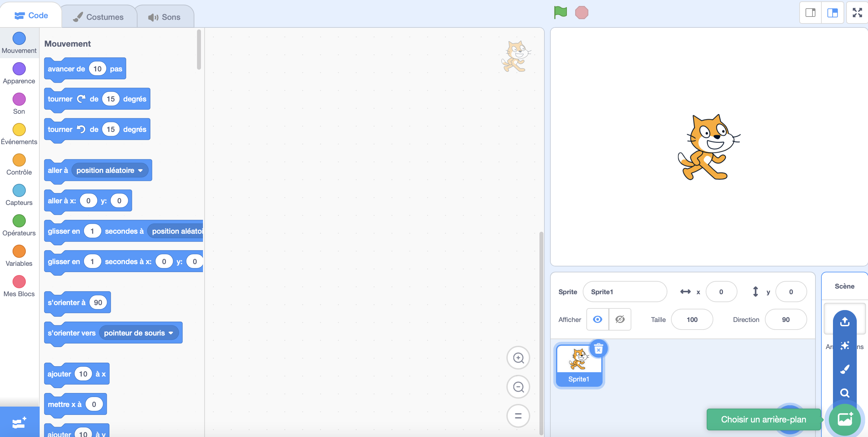Switch to small stage layout
Image resolution: width=868 pixels, height=437 pixels.
pos(810,13)
